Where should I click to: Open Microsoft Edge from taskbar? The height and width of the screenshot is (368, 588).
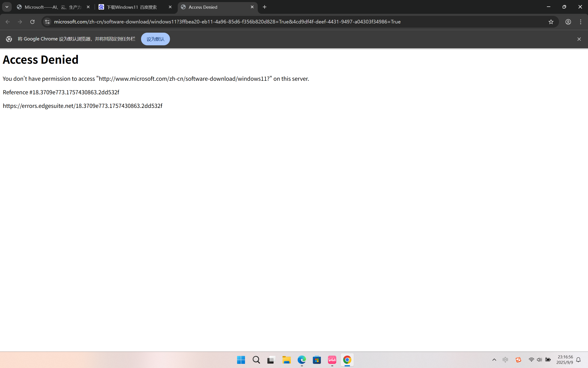[302, 360]
